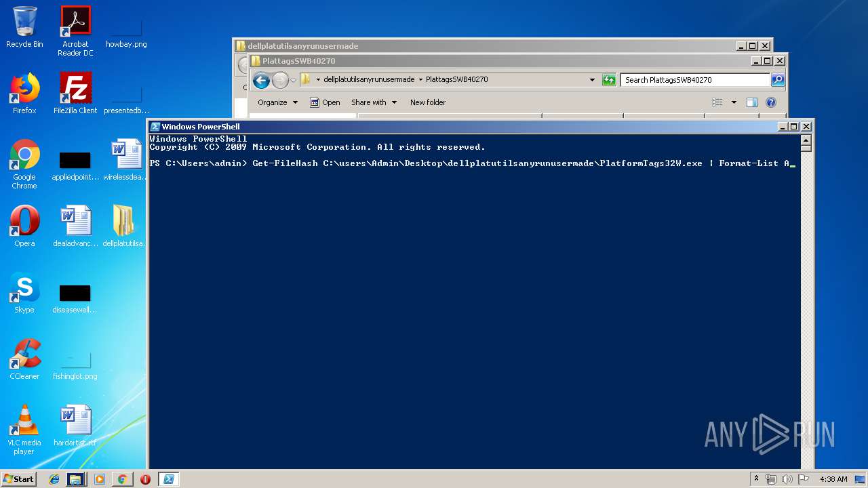Click the PowerShell scrollbar up arrow
868x488 pixels.
pos(806,140)
